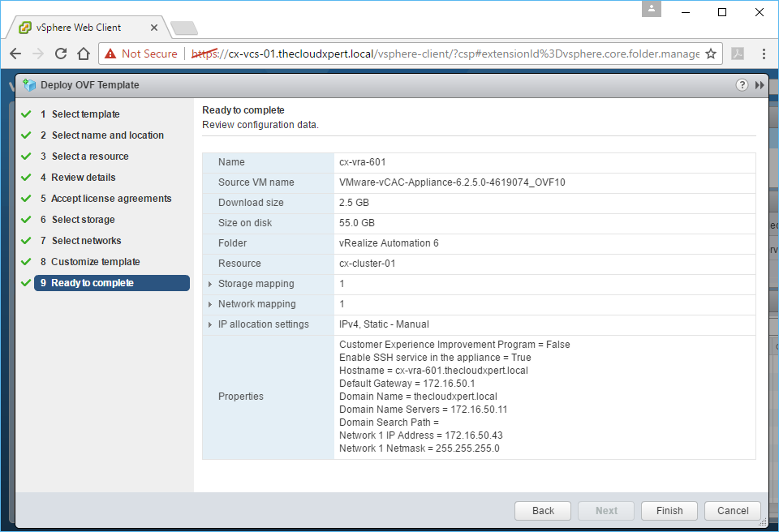This screenshot has height=532, width=779.
Task: Click the browser back arrow
Action: click(x=15, y=54)
